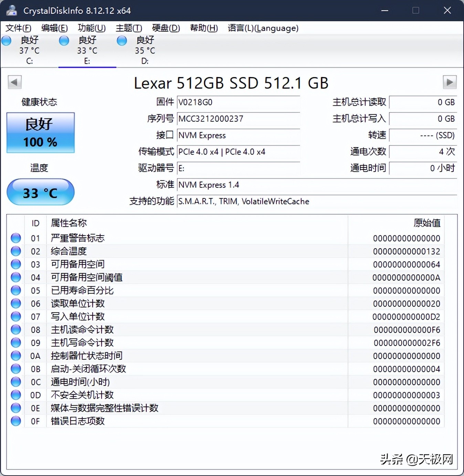Open the 帮助(H) menu

pyautogui.click(x=203, y=28)
